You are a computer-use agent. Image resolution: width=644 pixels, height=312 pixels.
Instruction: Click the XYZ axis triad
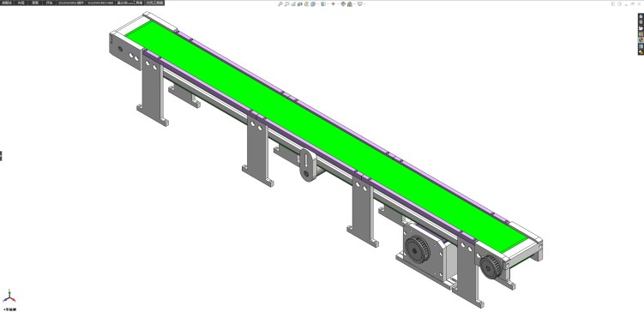coord(9,297)
